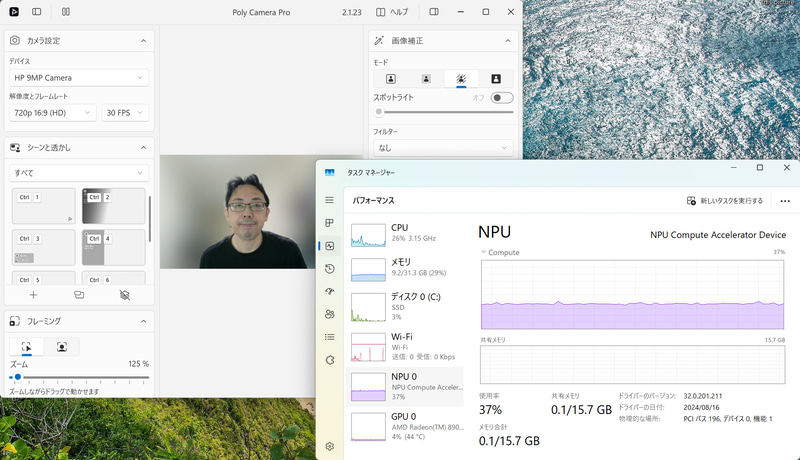Select the CPU performance entry
The height and width of the screenshot is (460, 800).
(x=405, y=235)
